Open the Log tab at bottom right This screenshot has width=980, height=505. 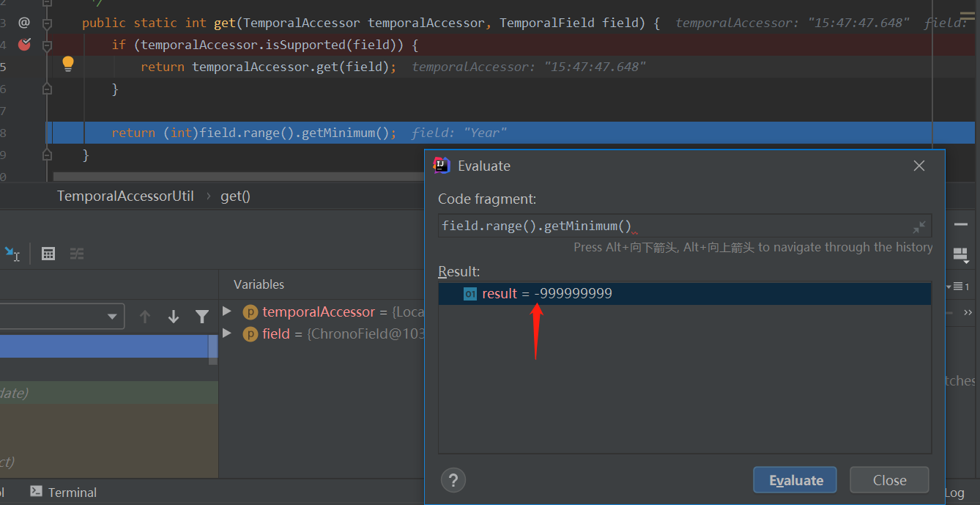[954, 493]
